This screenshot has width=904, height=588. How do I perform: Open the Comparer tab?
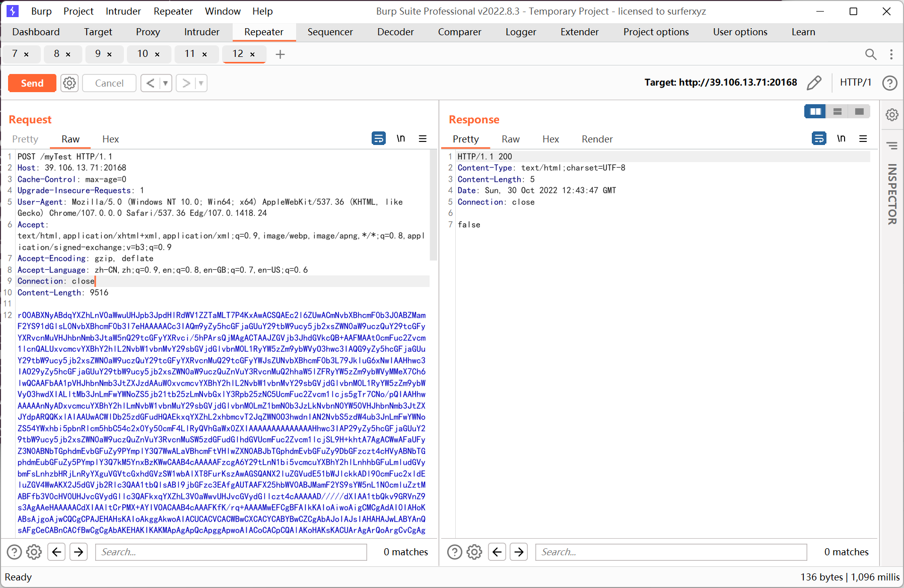pos(460,32)
